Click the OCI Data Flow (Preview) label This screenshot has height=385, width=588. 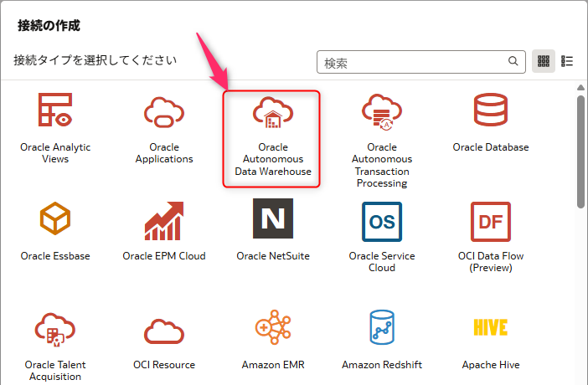[x=491, y=262]
